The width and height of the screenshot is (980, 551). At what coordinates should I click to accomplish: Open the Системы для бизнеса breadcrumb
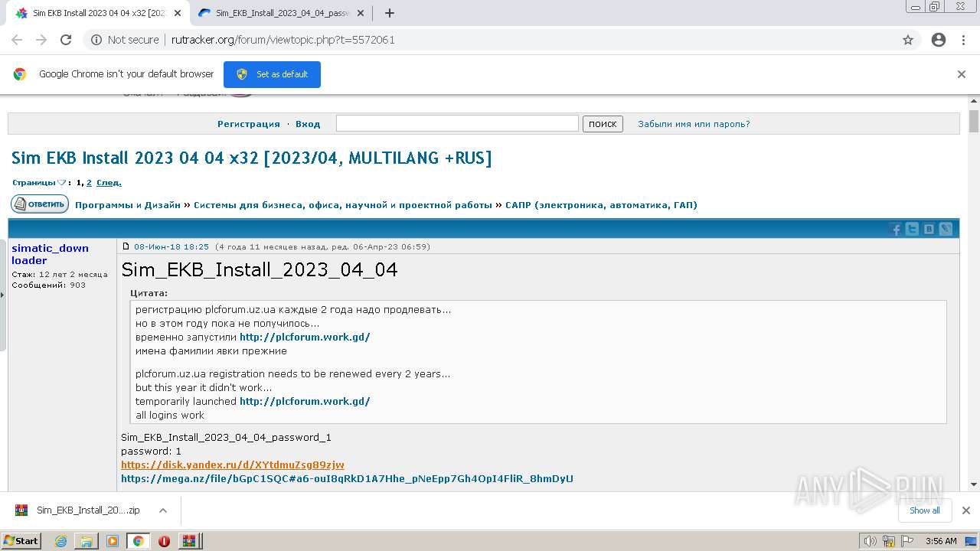343,205
